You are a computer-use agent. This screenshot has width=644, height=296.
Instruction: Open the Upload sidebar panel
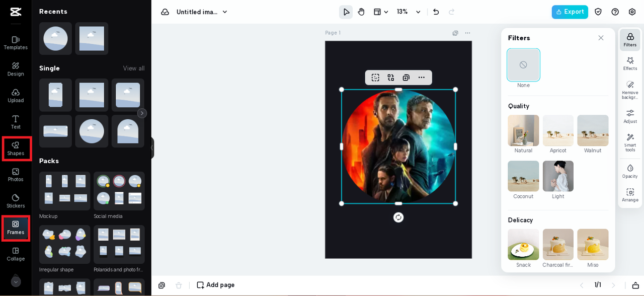pyautogui.click(x=16, y=96)
